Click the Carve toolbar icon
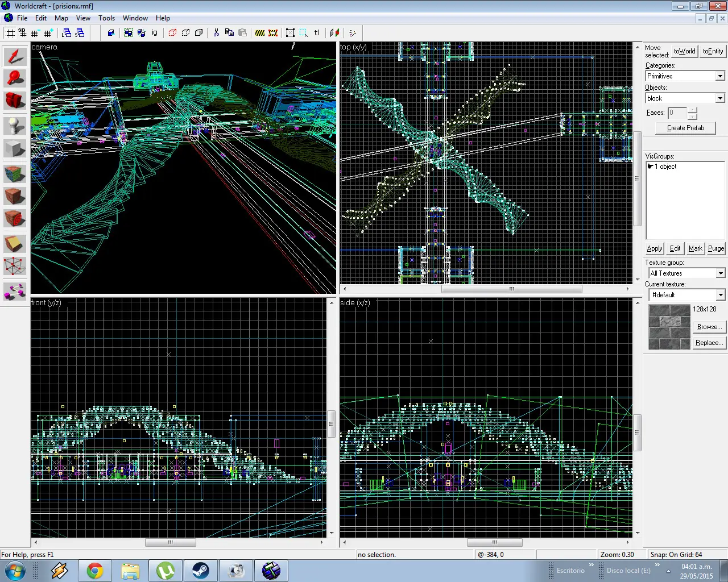728x582 pixels. pos(111,33)
